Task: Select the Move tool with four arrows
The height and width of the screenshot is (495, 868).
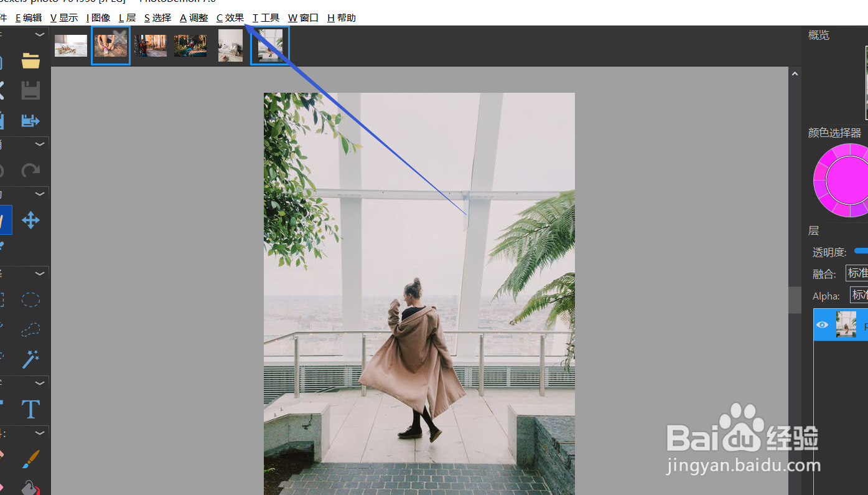Action: pos(30,220)
